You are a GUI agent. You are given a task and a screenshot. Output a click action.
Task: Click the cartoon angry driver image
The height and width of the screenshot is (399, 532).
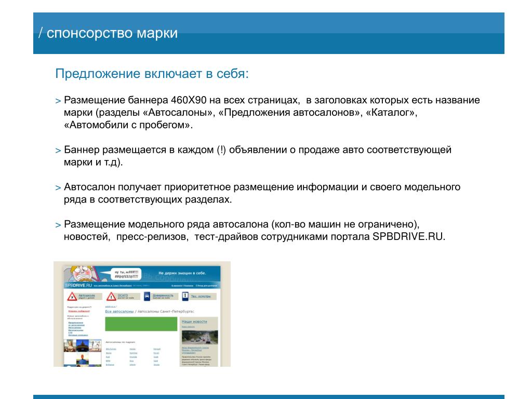[81, 274]
